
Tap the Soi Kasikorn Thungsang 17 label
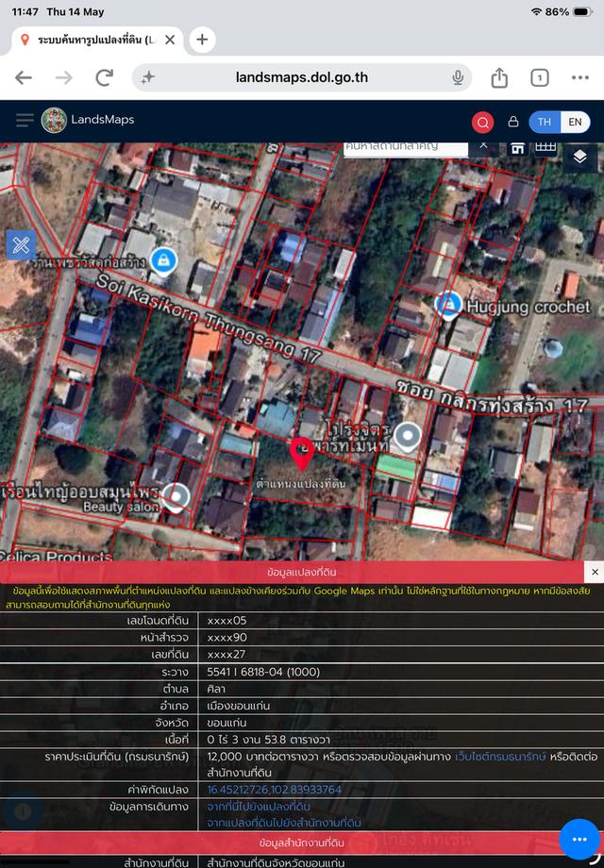209,318
